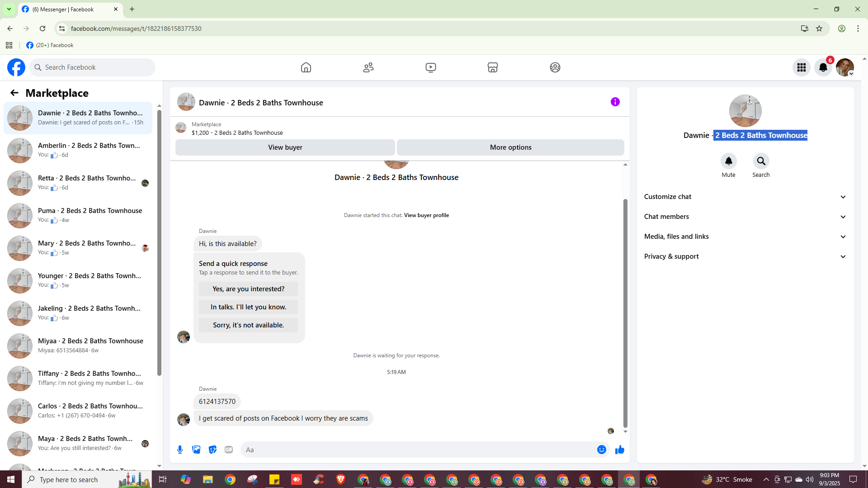Search in the conversation

pos(761,161)
